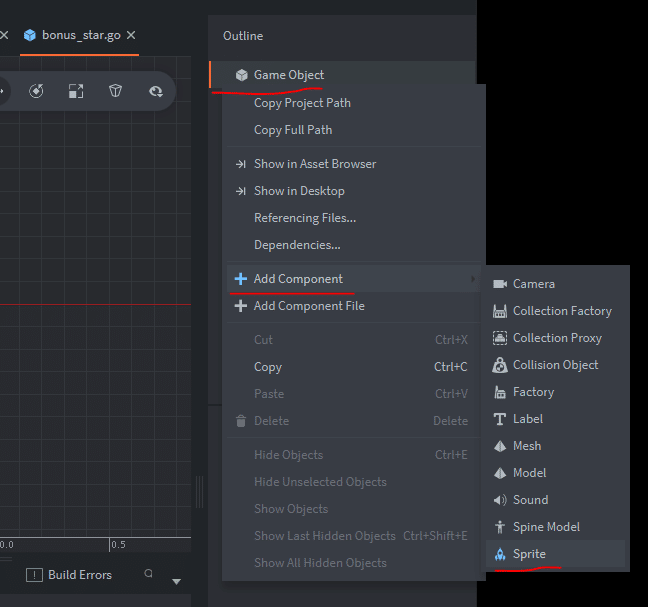This screenshot has height=607, width=648.
Task: Click the vertical splitter handle beside the scene
Action: [200, 492]
